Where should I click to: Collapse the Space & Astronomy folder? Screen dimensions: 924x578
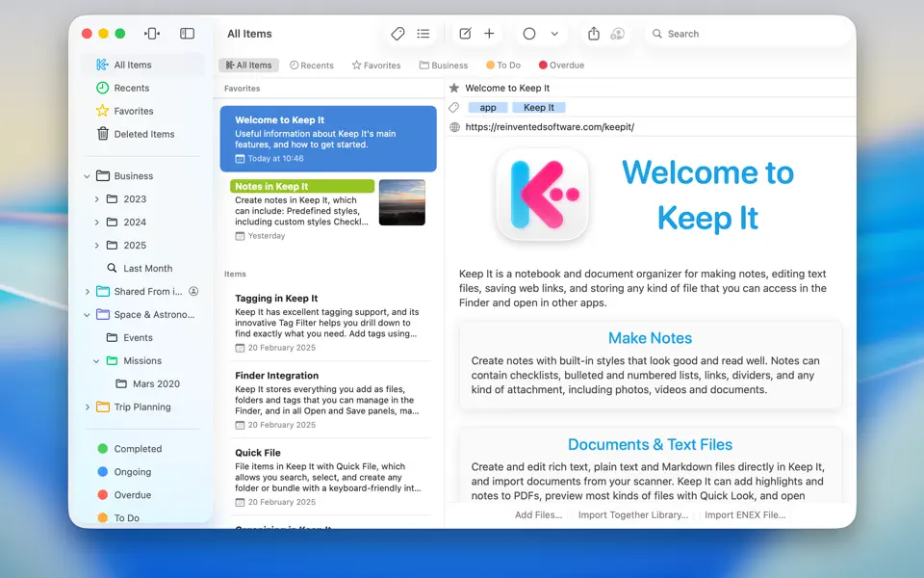pyautogui.click(x=86, y=314)
